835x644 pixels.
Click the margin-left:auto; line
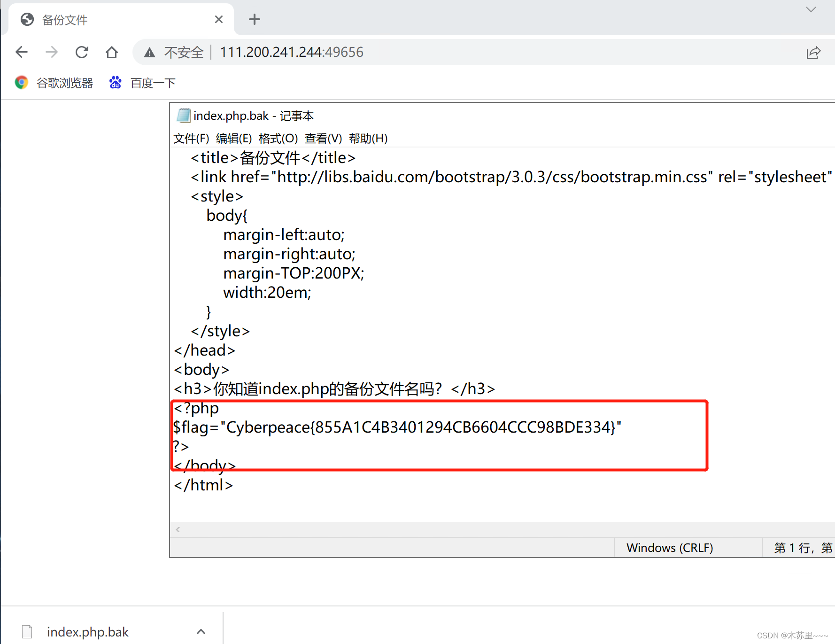(x=284, y=235)
